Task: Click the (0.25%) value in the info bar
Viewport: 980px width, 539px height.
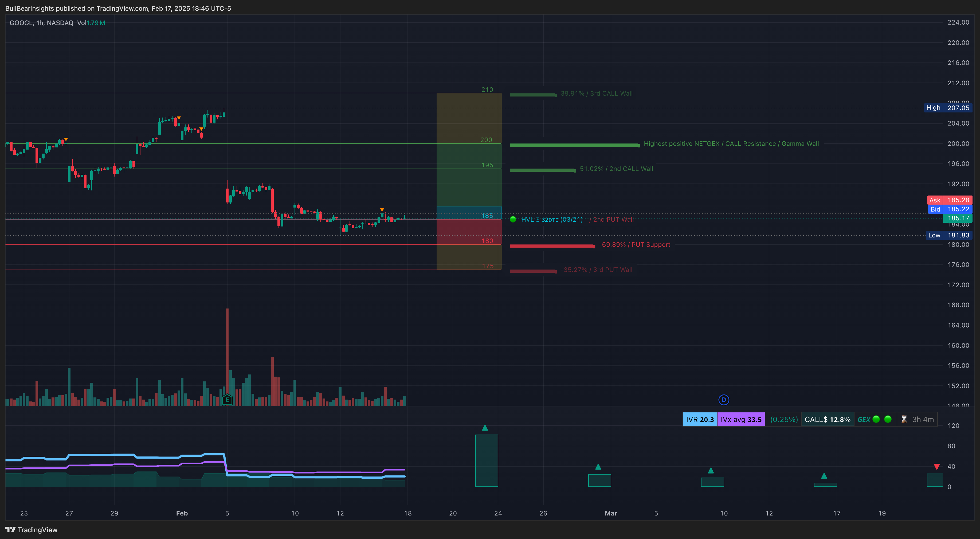Action: 784,420
